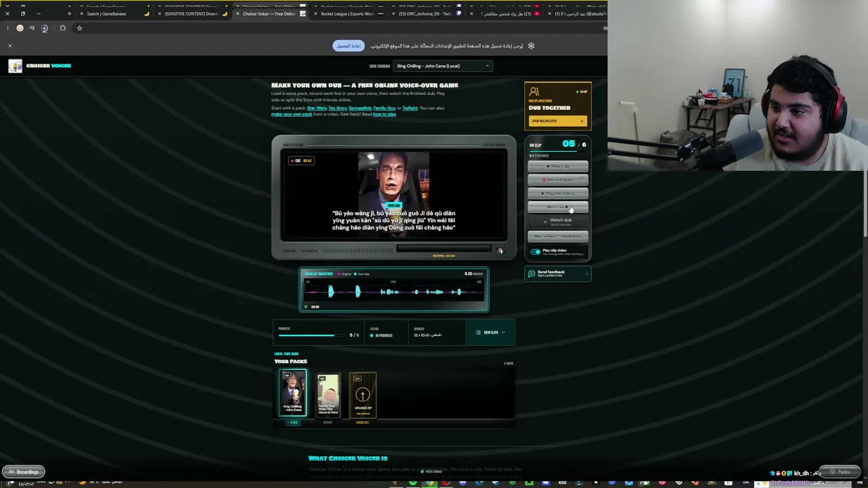Click the browser downloads icon
The height and width of the screenshot is (488, 868).
(44, 28)
